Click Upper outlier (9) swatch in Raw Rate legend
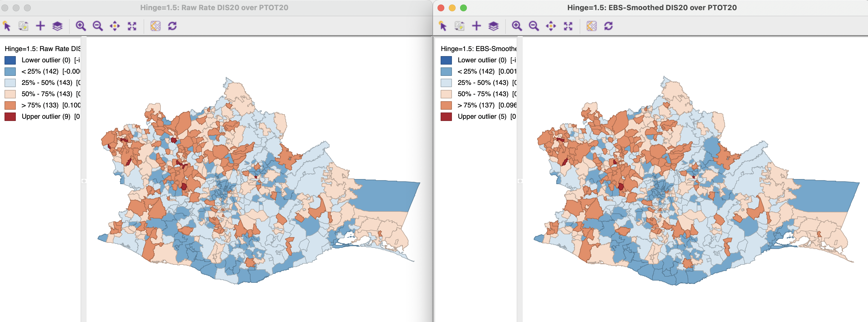This screenshot has height=322, width=868. 10,116
